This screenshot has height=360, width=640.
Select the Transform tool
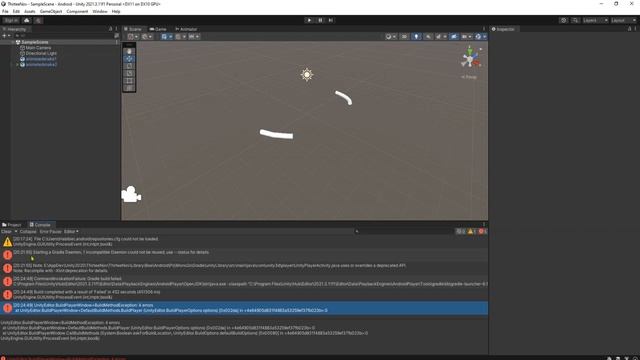pos(129,88)
